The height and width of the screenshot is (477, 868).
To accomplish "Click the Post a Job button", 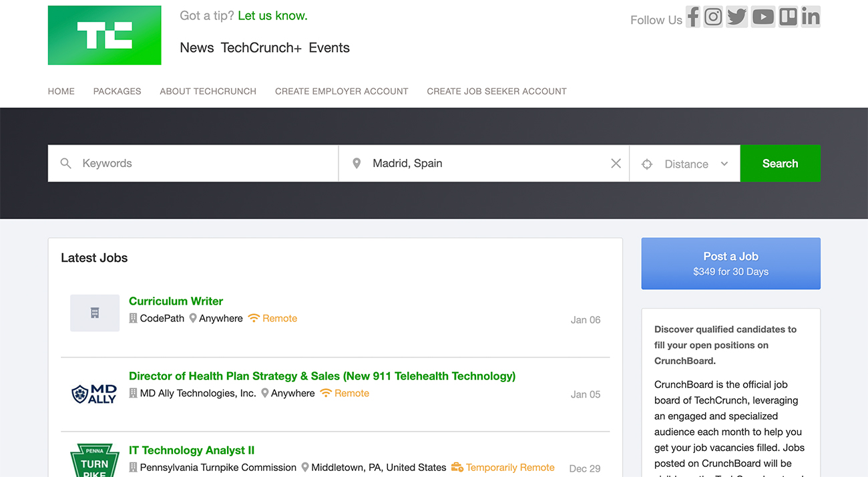I will [731, 263].
